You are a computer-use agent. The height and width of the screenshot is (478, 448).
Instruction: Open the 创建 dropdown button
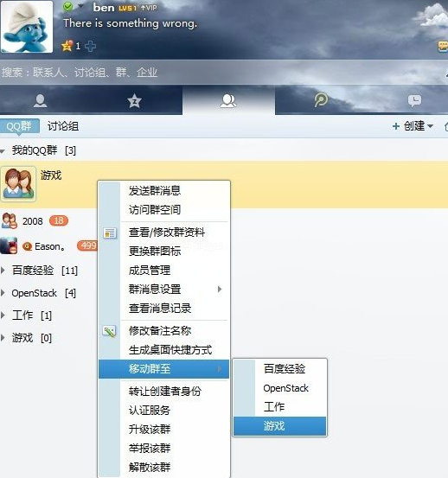[413, 126]
